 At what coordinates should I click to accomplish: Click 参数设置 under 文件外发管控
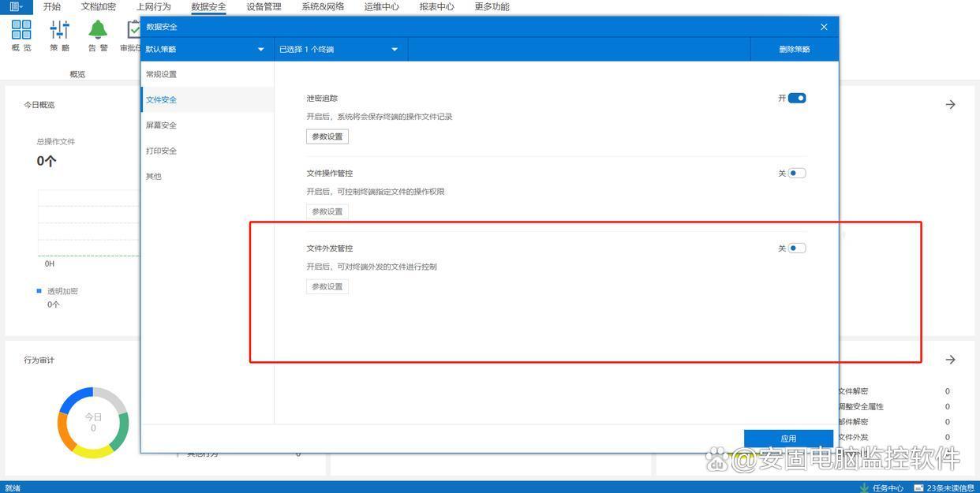(327, 286)
